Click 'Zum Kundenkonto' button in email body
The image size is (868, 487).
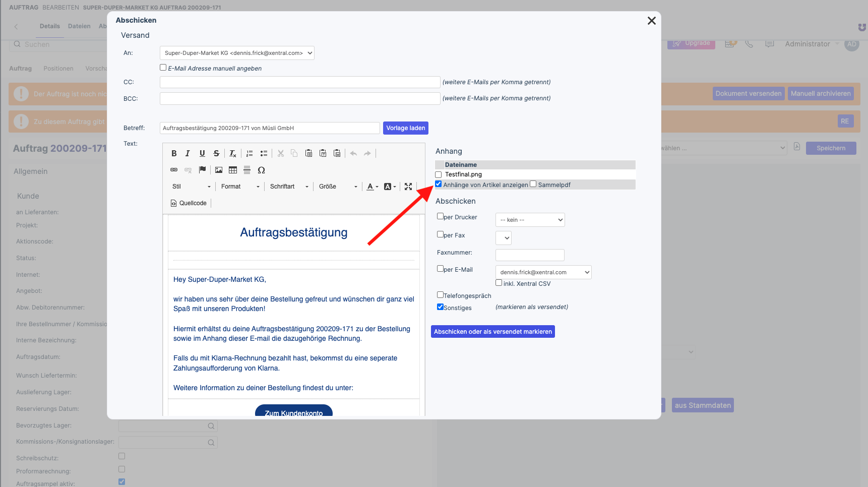click(x=294, y=411)
